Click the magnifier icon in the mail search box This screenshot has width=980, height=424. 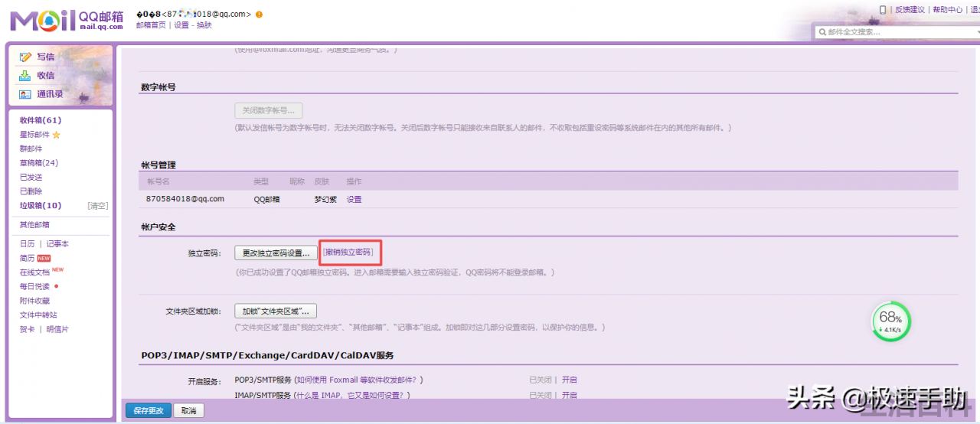click(x=822, y=32)
